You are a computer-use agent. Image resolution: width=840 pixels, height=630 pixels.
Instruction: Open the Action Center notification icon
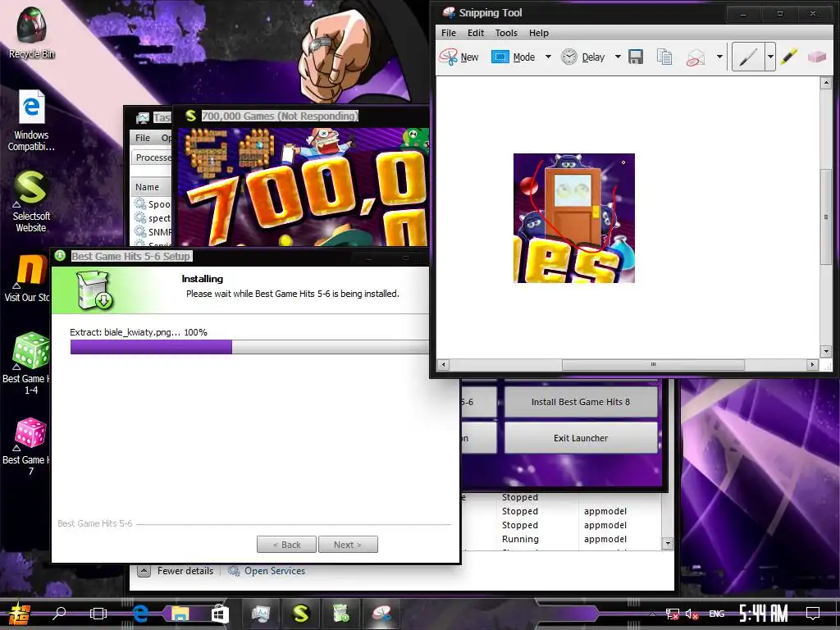[813, 614]
